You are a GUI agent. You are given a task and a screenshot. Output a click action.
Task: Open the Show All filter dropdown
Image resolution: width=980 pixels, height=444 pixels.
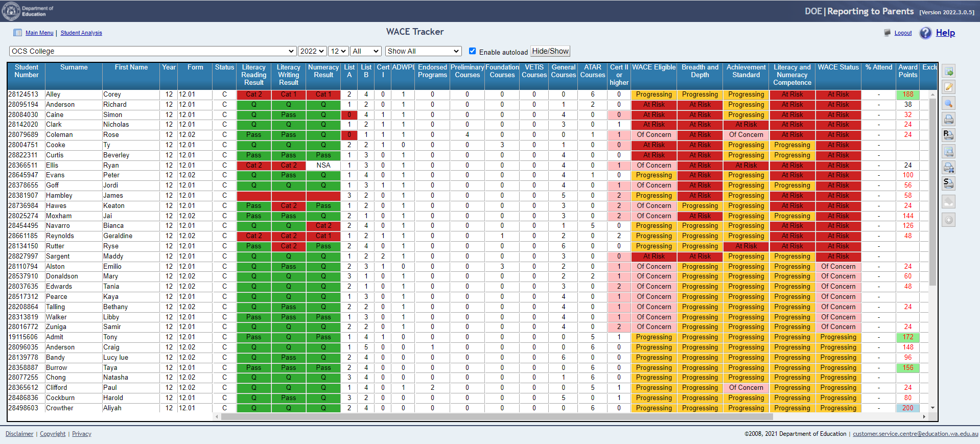tap(423, 51)
